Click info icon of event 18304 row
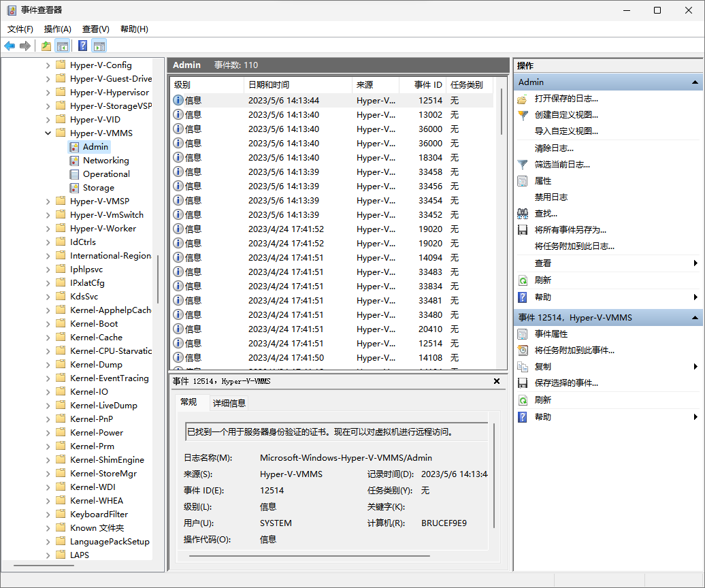The width and height of the screenshot is (705, 588). coord(178,158)
